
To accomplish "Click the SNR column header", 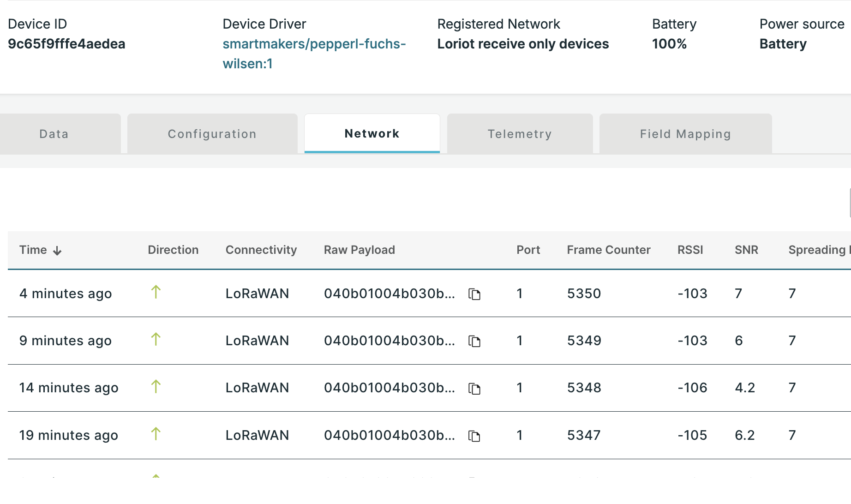I will [746, 250].
